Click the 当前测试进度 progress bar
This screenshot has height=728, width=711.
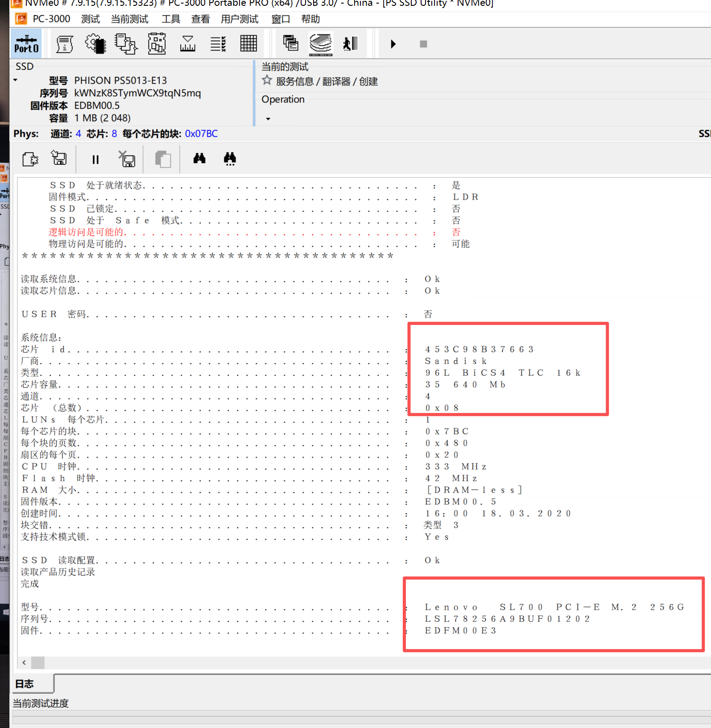pyautogui.click(x=362, y=718)
